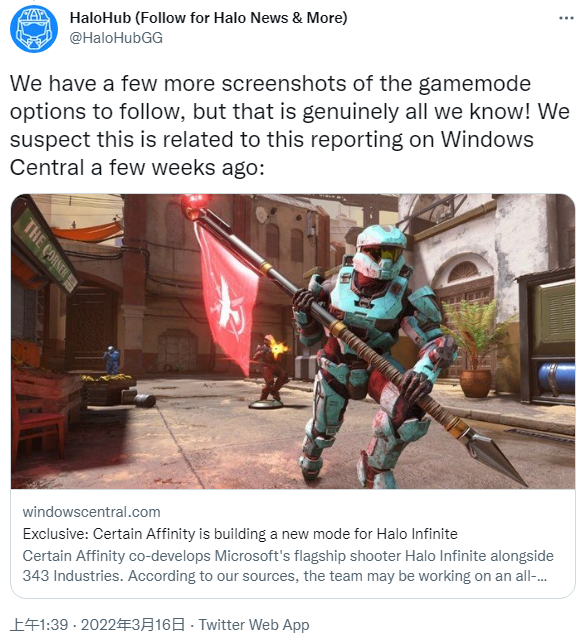This screenshot has width=588, height=642.
Task: Open the HaloHub helmet profile avatar
Action: tap(34, 29)
